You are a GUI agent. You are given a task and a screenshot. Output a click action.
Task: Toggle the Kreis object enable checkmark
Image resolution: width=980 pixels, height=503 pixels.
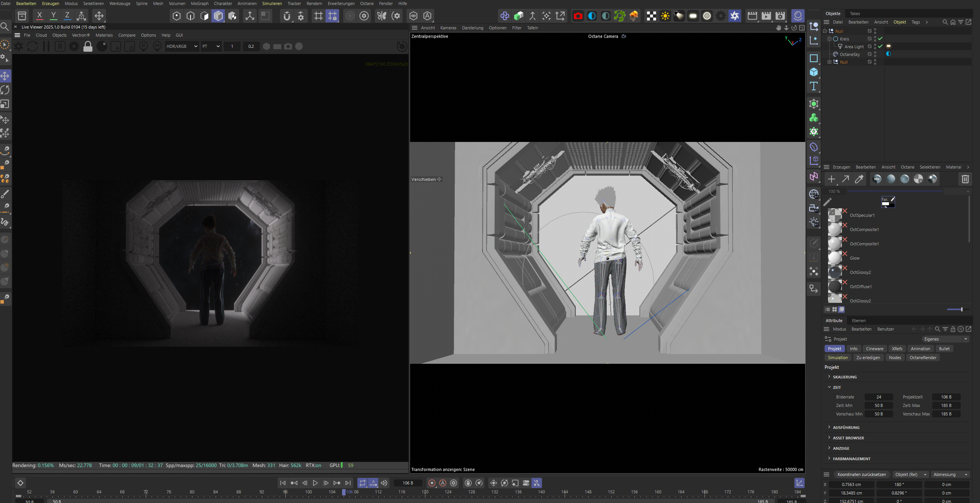click(x=880, y=39)
